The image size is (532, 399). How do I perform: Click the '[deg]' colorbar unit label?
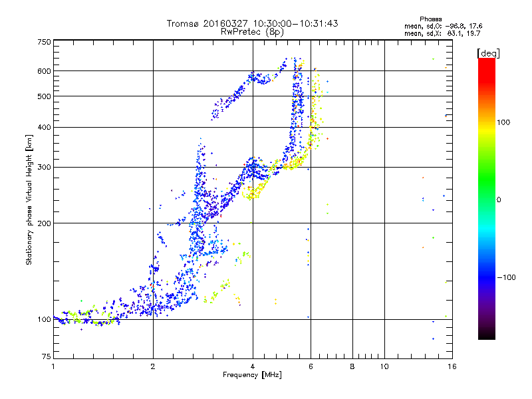point(488,53)
